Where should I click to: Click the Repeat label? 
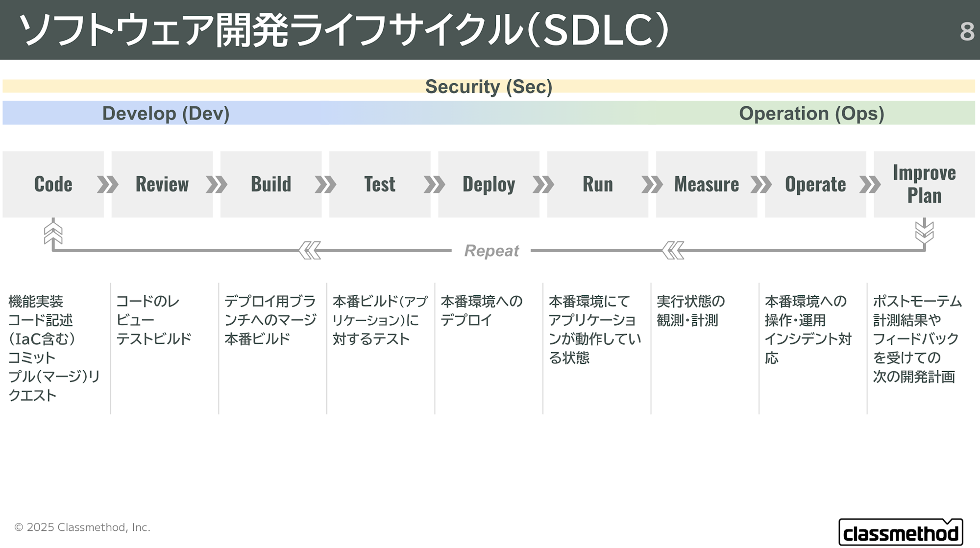point(491,251)
